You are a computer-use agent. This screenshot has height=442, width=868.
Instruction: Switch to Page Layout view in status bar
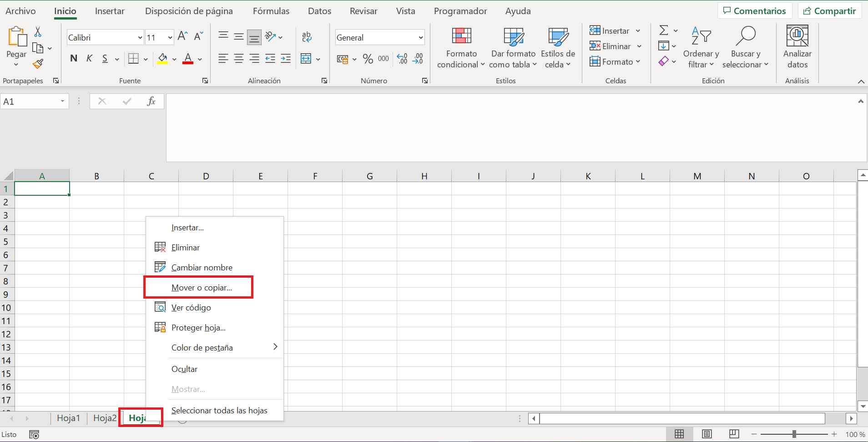pos(707,434)
